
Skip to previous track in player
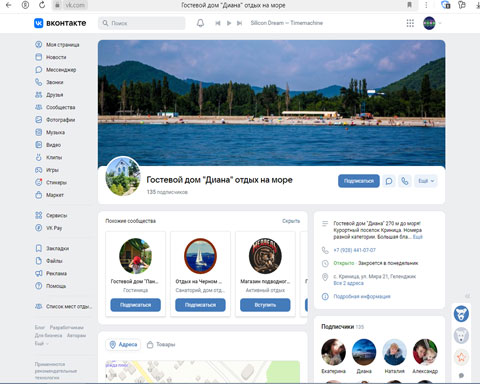tap(218, 23)
